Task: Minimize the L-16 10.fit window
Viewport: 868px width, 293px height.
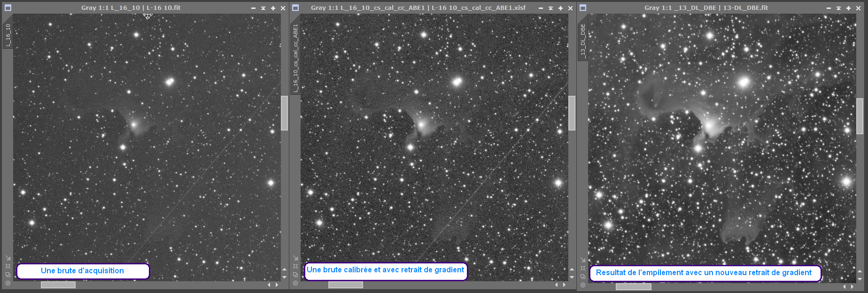Action: 253,8
